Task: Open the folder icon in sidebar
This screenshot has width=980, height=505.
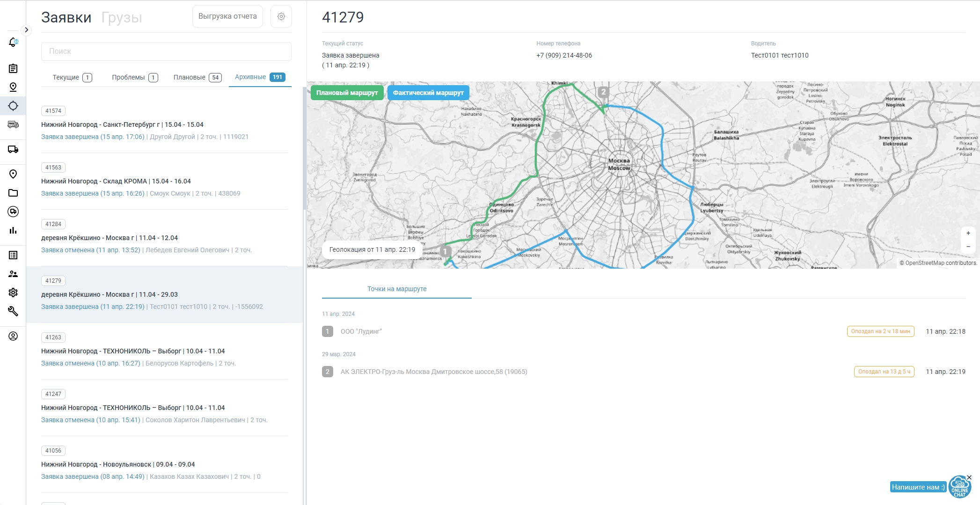Action: [x=13, y=193]
